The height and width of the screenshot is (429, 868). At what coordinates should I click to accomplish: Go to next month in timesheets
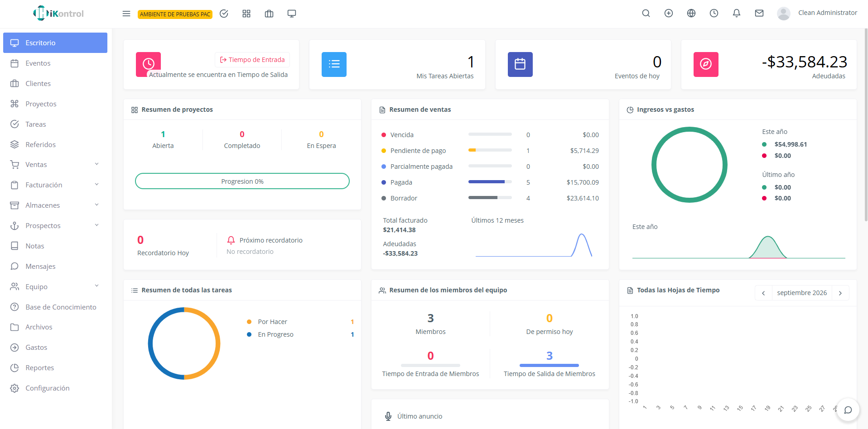[x=840, y=293]
